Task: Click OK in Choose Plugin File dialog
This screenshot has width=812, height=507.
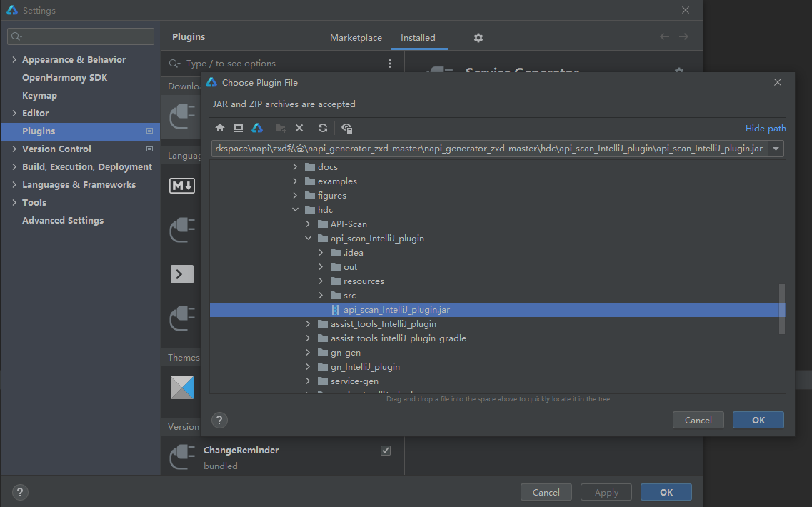Action: [x=758, y=420]
